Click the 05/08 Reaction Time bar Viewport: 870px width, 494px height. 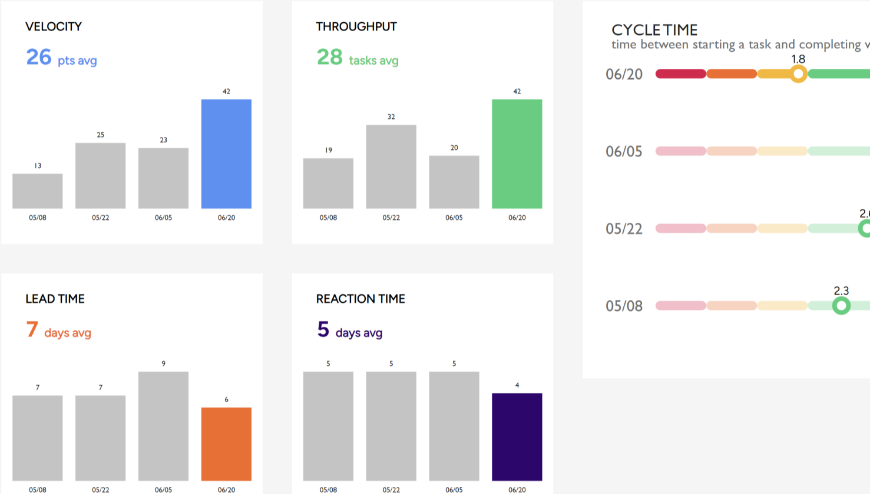coord(328,426)
